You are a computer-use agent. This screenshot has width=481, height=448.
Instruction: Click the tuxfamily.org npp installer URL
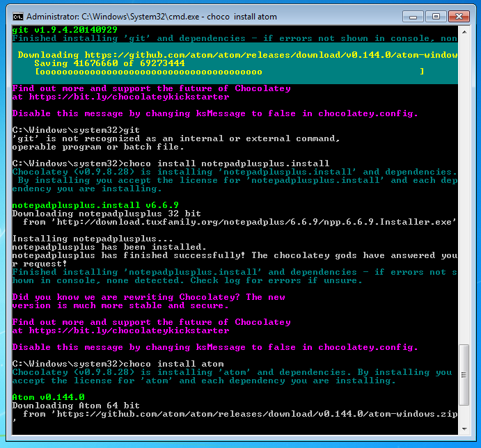point(256,222)
